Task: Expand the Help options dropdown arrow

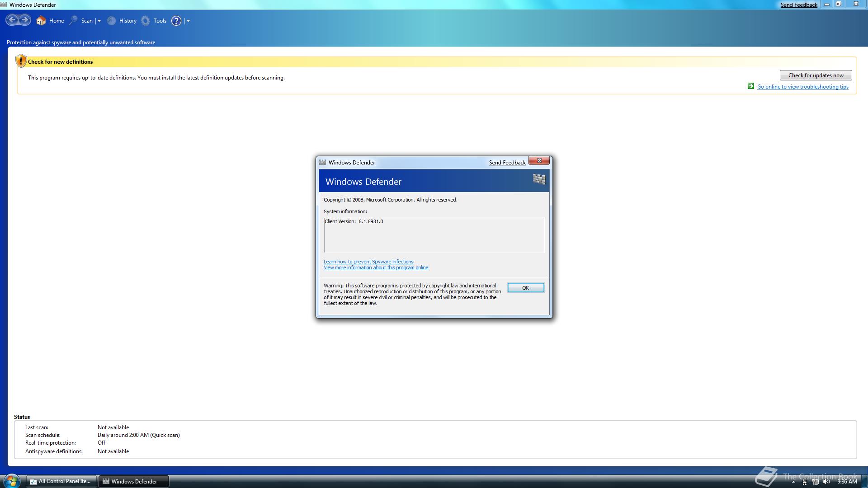Action: coord(188,21)
